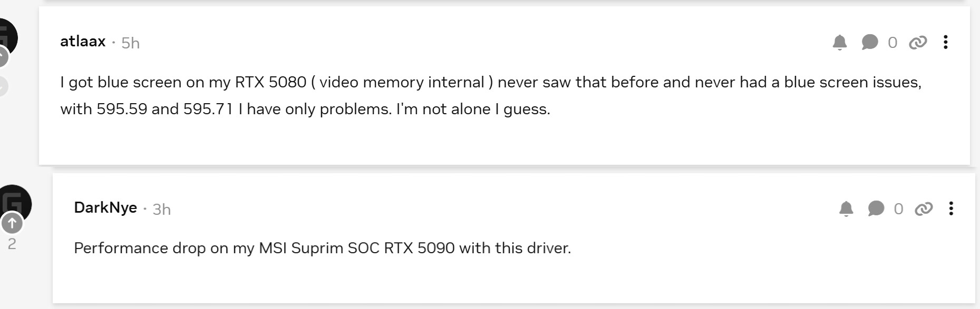This screenshot has height=309, width=980.
Task: Click the MSI Suprim performance drop comment text
Action: [x=322, y=248]
